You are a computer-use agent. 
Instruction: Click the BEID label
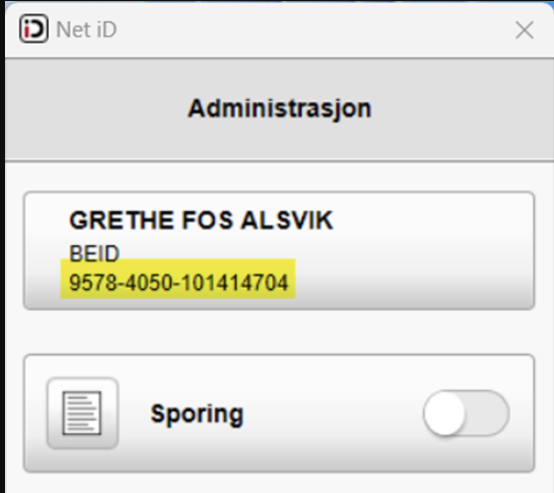coord(94,254)
